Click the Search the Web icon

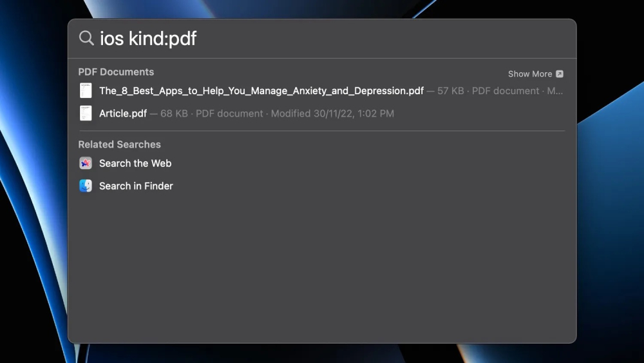point(86,164)
